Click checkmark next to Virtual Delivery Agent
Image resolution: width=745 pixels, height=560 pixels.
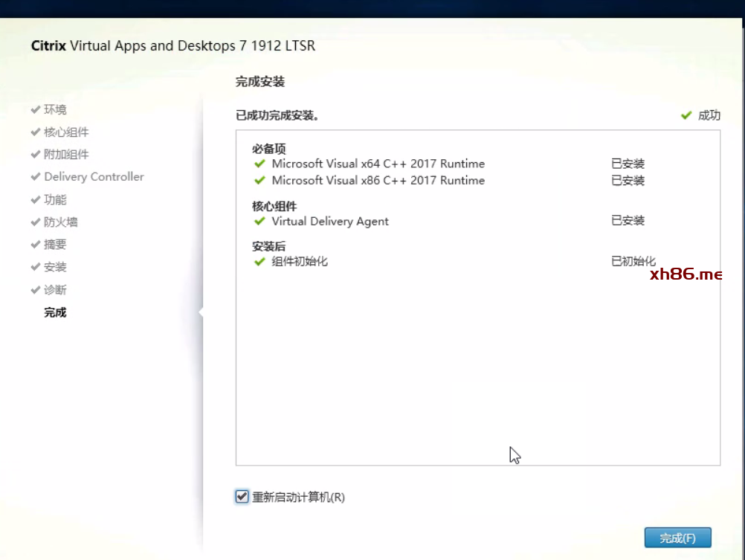(x=259, y=221)
